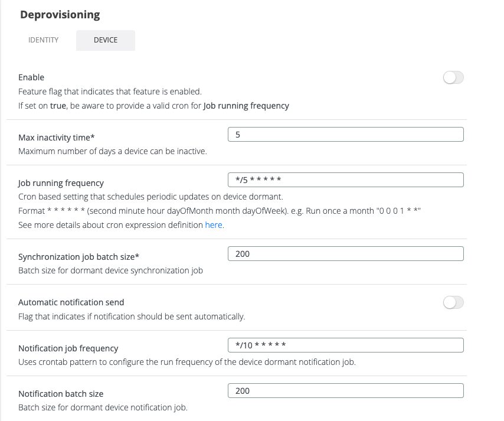Focus the Notification job frequency field
Screen dimensions: 504x421
(345, 345)
